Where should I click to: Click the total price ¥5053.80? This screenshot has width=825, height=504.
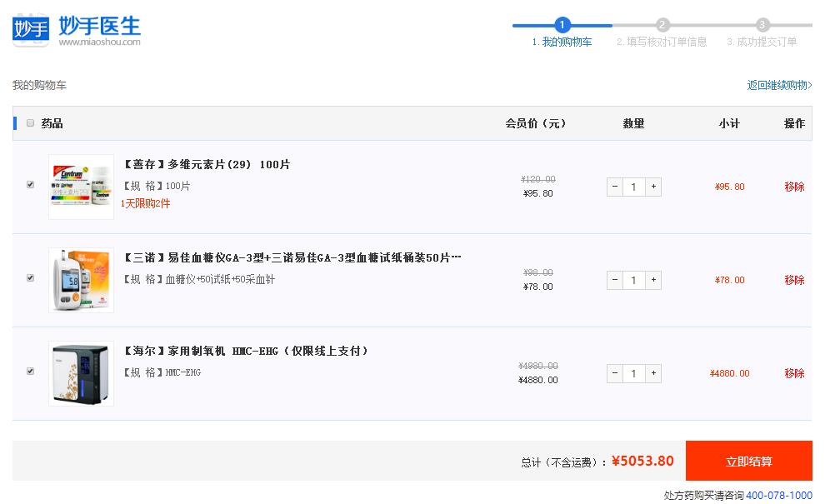[x=642, y=461]
